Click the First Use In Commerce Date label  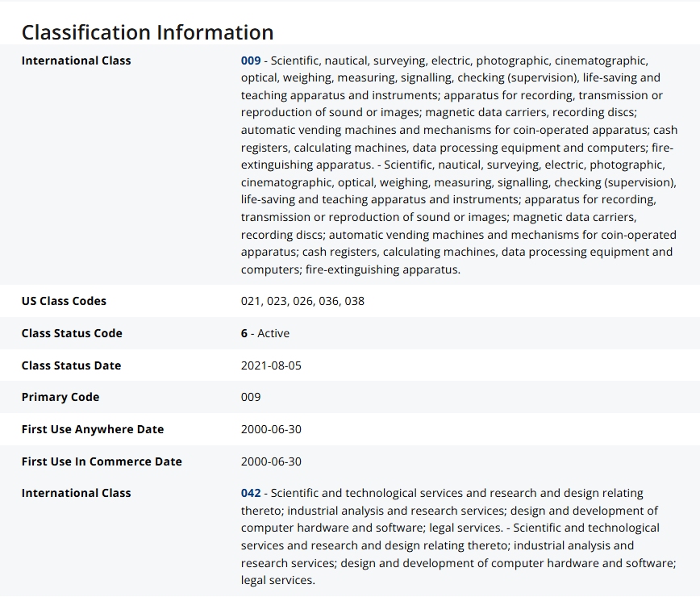[102, 461]
